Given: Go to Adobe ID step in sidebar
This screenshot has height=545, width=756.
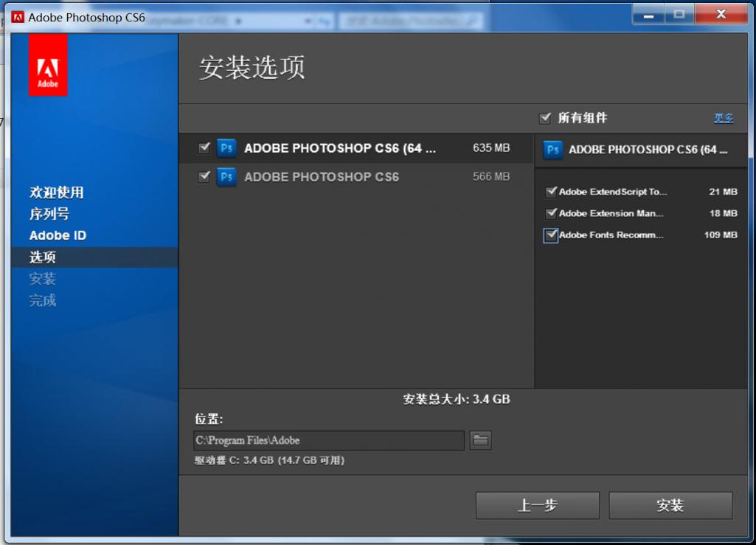Looking at the screenshot, I should (58, 235).
